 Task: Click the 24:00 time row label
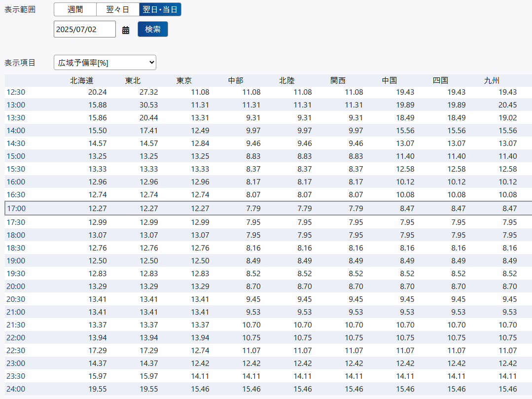coord(16,389)
